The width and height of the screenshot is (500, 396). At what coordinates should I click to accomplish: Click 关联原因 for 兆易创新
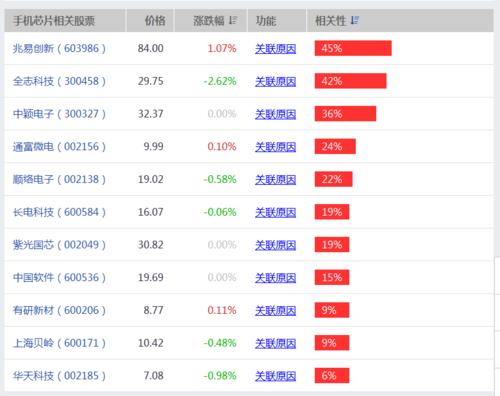[x=275, y=49]
